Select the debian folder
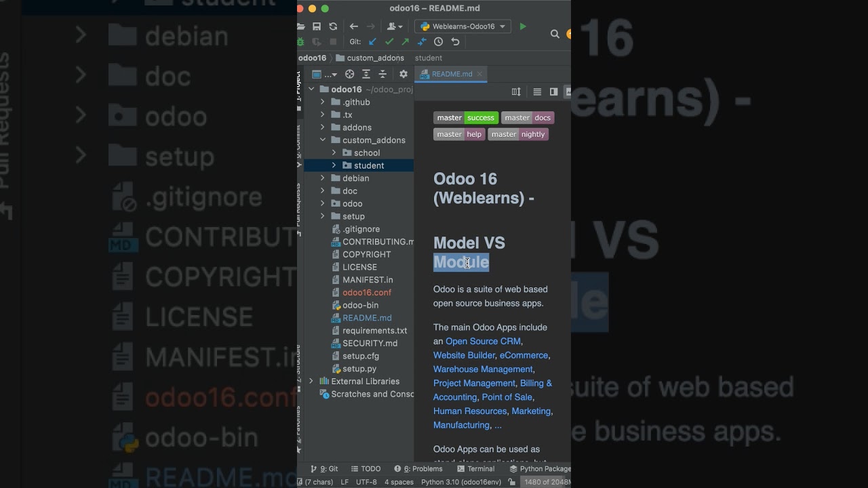868x488 pixels. click(x=355, y=178)
